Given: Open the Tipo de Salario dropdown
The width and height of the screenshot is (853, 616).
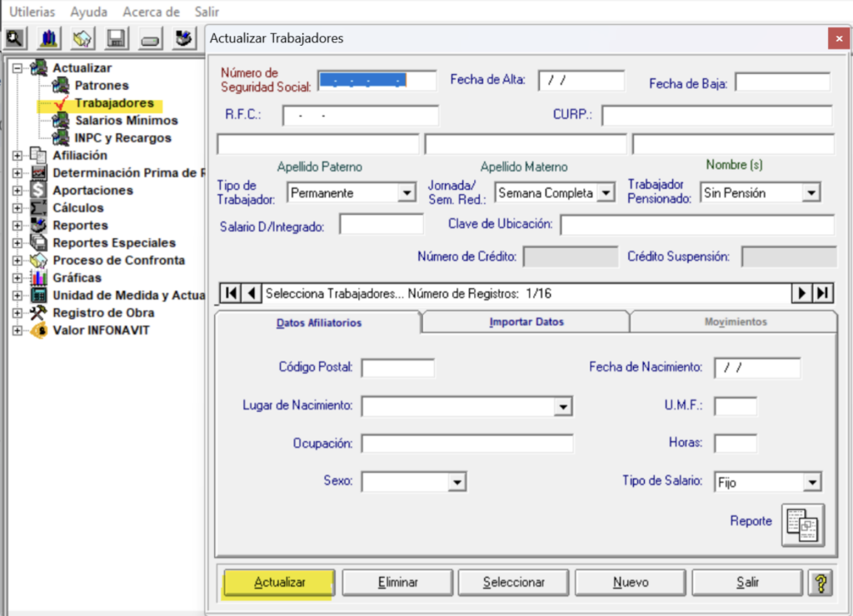Looking at the screenshot, I should [x=812, y=482].
